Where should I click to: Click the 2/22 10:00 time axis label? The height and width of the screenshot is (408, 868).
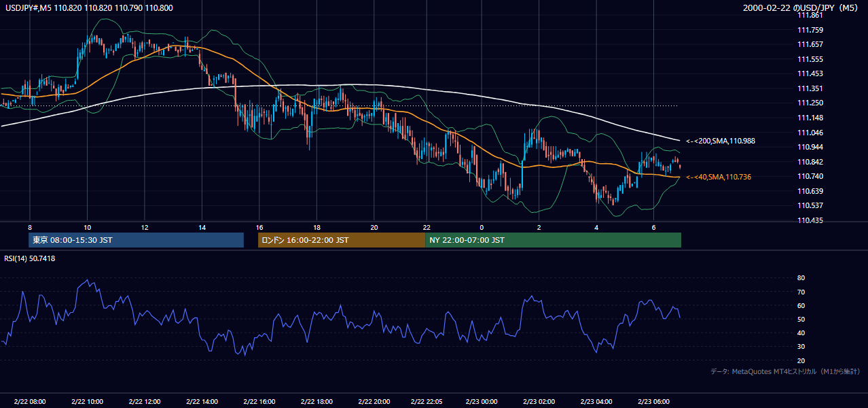coord(87,402)
